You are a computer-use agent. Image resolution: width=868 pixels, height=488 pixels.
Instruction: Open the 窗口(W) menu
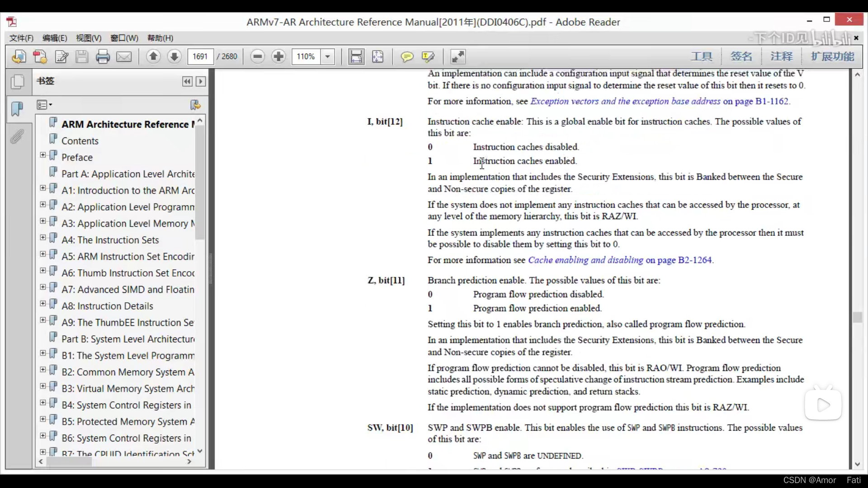pyautogui.click(x=124, y=38)
